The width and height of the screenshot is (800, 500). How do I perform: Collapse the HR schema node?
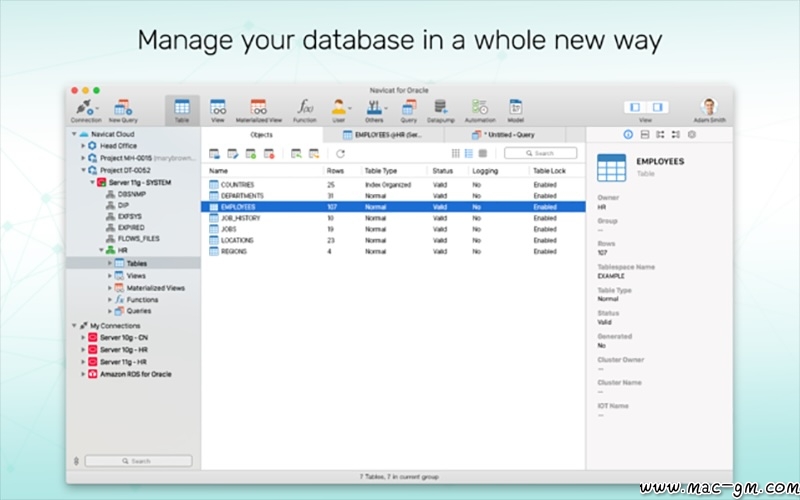coord(101,251)
